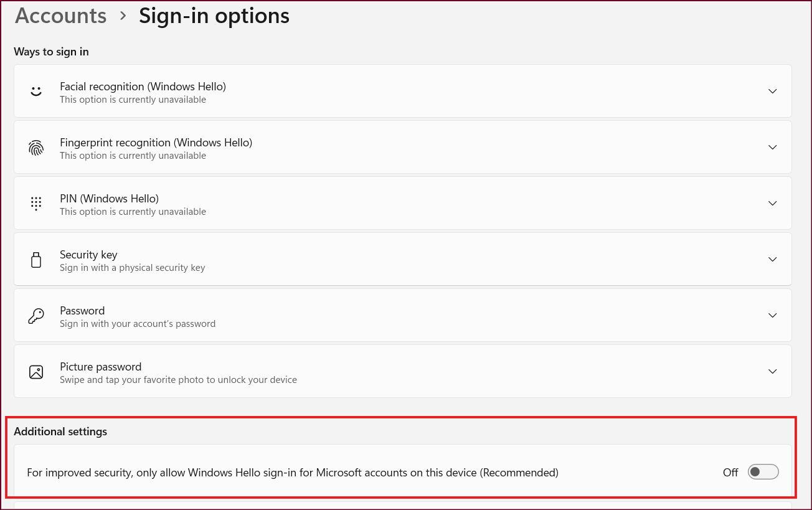Expand the Facial recognition (Windows Hello) section
This screenshot has width=812, height=510.
[772, 91]
